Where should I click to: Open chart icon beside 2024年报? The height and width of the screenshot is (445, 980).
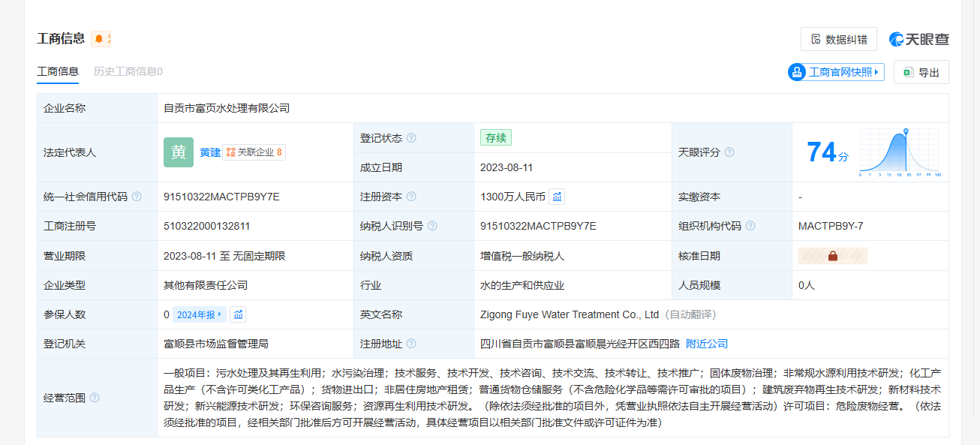coord(238,314)
